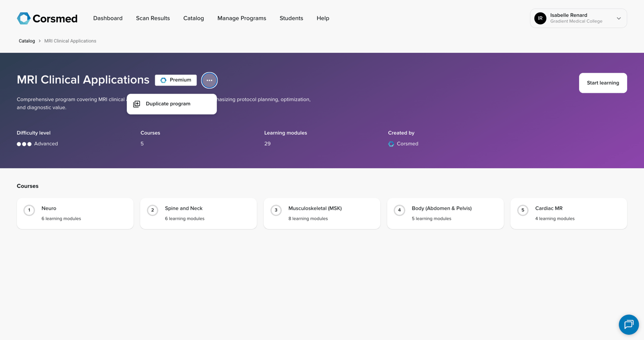Navigate to the Students page
The image size is (644, 340).
point(291,18)
